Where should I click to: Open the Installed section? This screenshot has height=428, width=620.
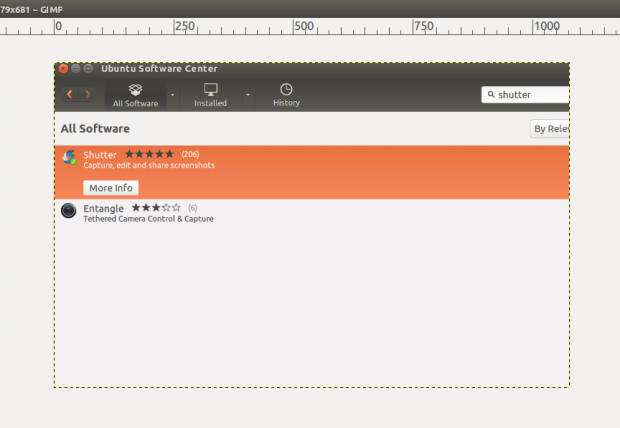(210, 95)
